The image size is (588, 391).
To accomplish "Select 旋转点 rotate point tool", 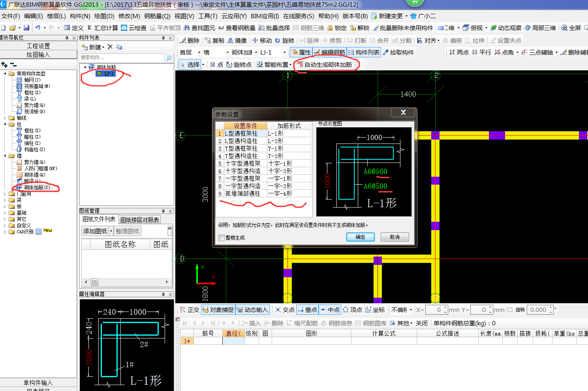I will click(239, 64).
